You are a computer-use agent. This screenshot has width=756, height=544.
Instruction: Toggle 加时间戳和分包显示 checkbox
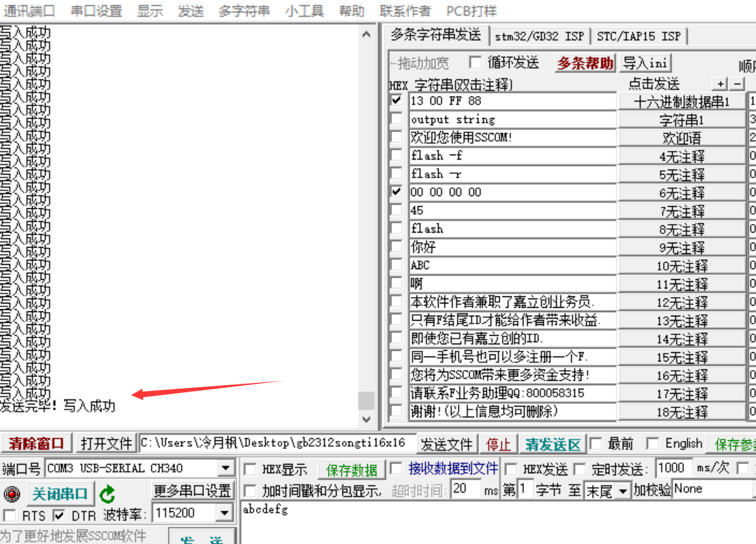click(x=250, y=491)
